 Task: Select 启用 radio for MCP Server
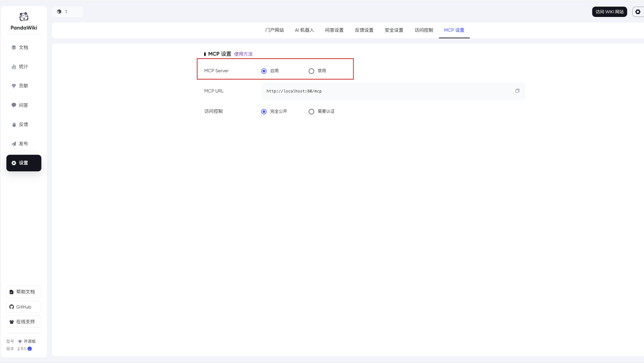264,71
